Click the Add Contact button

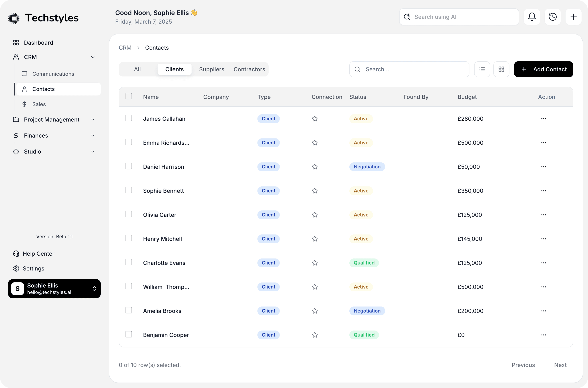543,69
